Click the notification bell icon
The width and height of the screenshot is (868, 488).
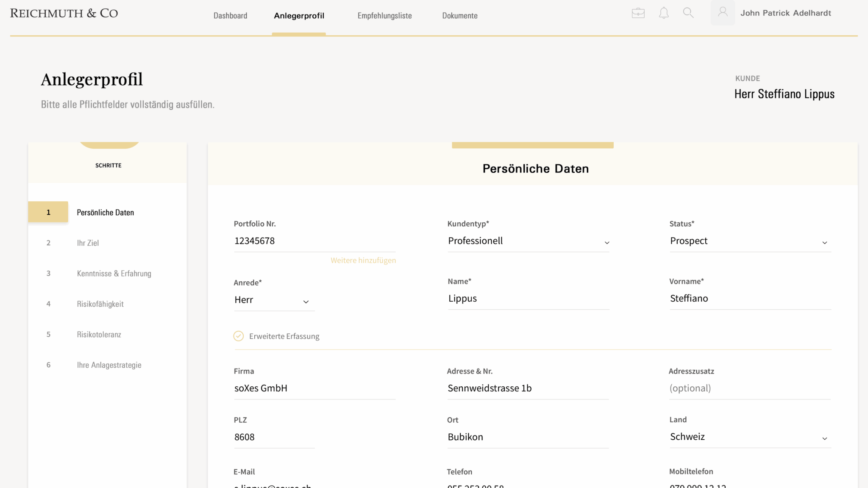point(664,13)
